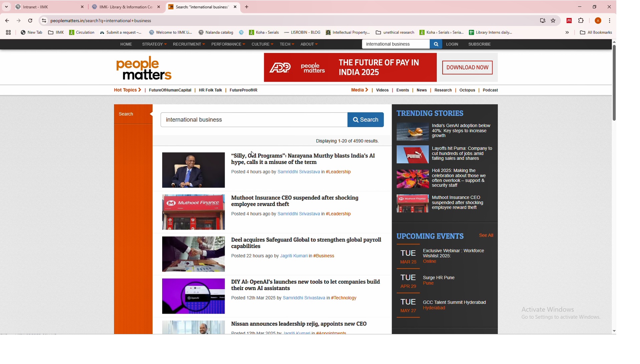Click the blue Search button
The image size is (640, 364).
(365, 120)
